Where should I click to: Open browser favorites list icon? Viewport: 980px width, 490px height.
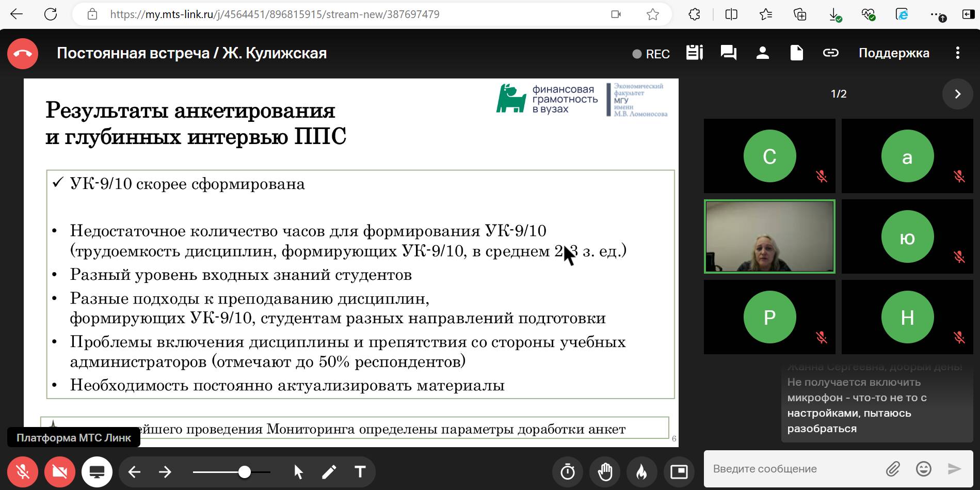pyautogui.click(x=766, y=14)
